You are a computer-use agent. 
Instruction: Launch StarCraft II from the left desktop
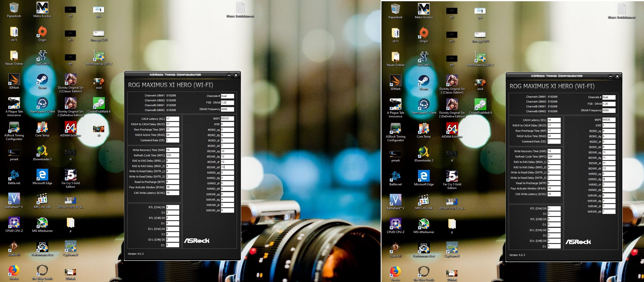[x=42, y=56]
